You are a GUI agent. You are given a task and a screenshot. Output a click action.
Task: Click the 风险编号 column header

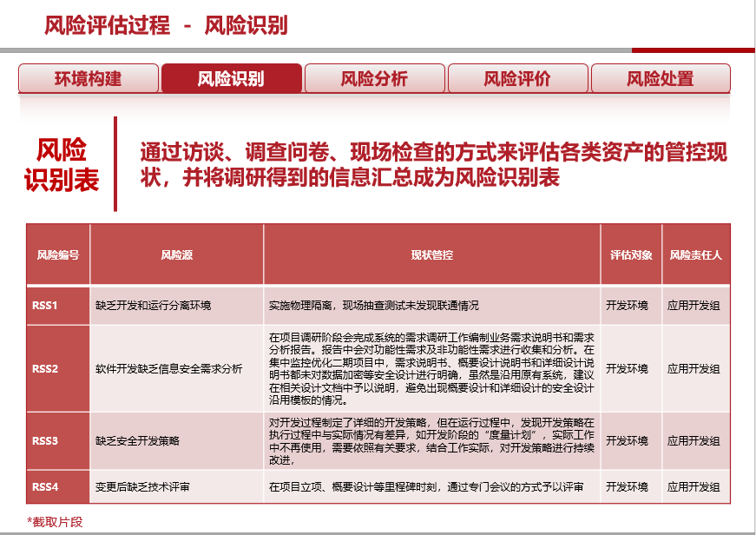58,254
